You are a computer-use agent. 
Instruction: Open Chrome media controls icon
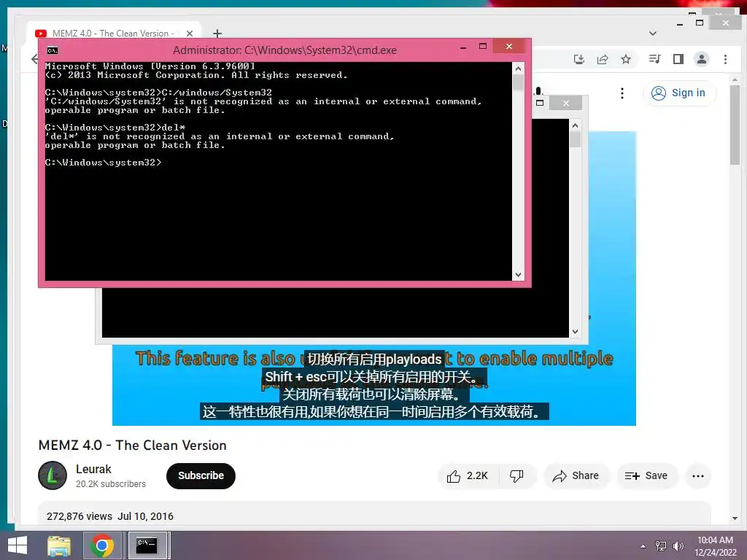point(654,59)
